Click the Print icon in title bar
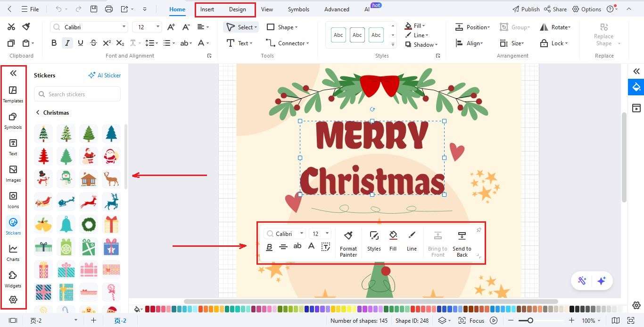 (x=109, y=9)
